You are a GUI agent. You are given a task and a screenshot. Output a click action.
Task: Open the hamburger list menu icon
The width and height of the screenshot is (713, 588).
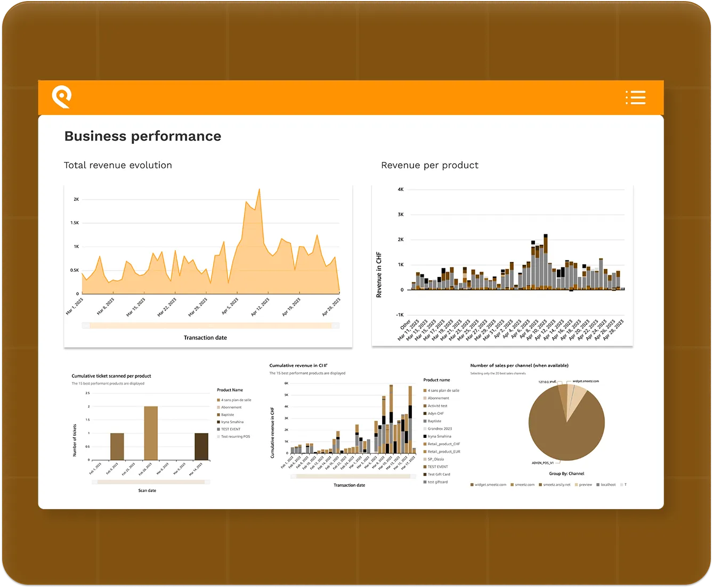point(635,97)
